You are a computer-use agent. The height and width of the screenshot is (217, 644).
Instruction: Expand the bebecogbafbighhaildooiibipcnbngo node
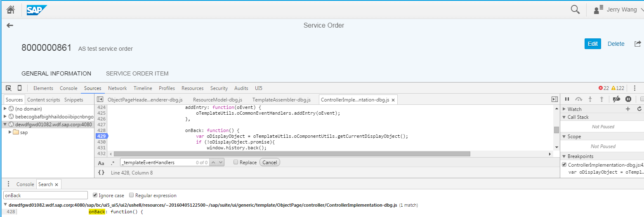(5, 117)
